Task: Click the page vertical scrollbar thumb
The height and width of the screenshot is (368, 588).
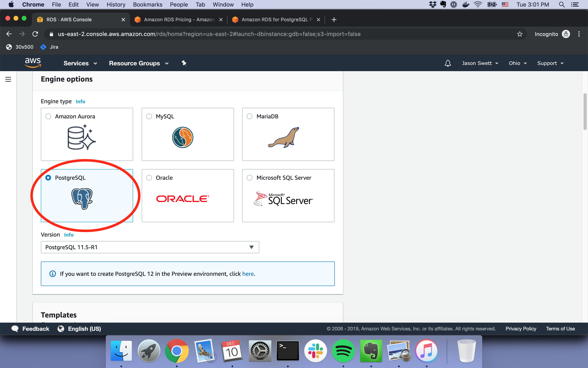Action: [585, 112]
